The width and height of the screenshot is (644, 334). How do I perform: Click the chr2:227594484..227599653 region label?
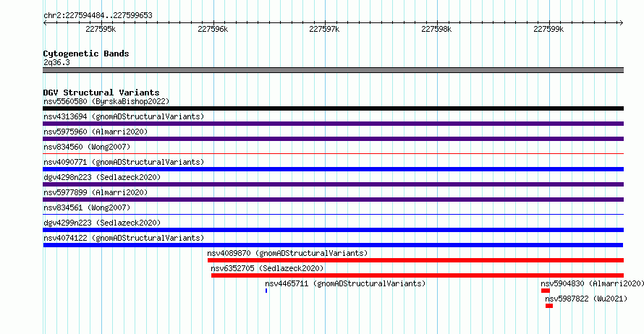[98, 15]
